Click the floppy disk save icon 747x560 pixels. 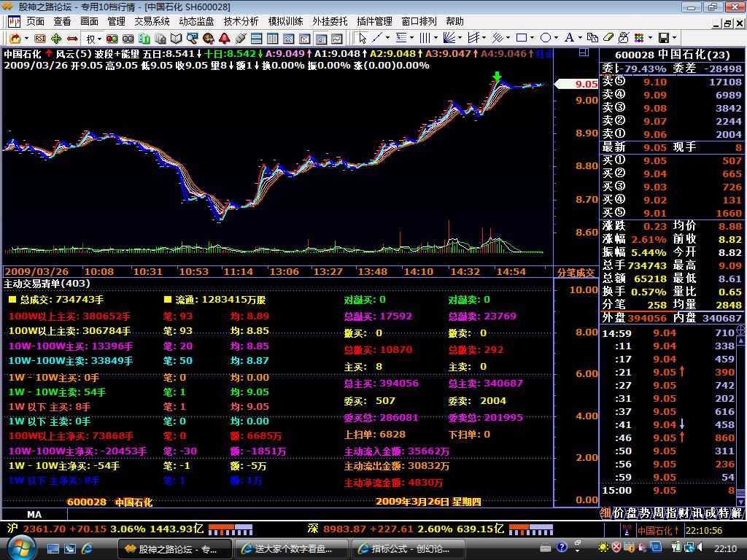tap(664, 38)
